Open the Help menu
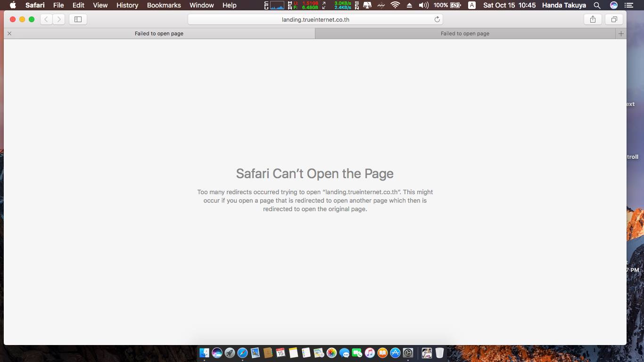Image resolution: width=644 pixels, height=362 pixels. tap(230, 5)
